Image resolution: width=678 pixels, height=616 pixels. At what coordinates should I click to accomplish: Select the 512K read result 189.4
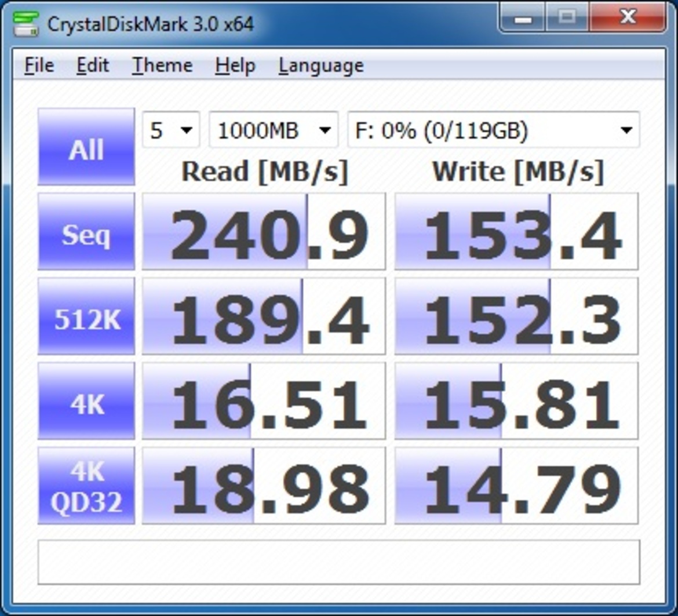coord(264,316)
